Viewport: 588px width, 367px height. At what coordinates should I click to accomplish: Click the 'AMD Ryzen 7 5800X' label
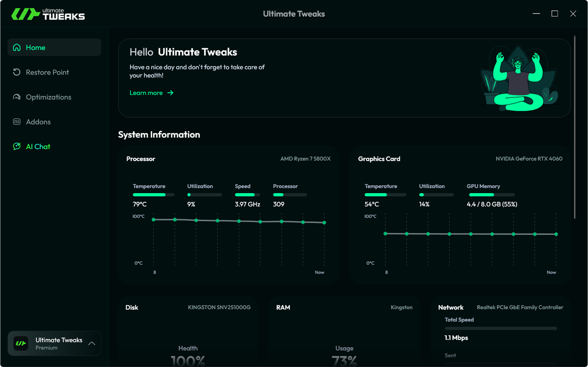(x=306, y=158)
